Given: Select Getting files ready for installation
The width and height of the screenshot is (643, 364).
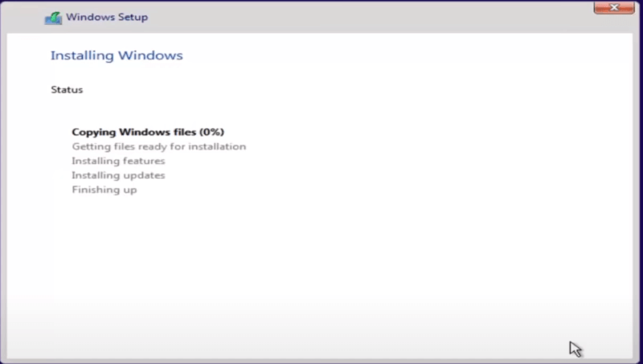Looking at the screenshot, I should 159,146.
